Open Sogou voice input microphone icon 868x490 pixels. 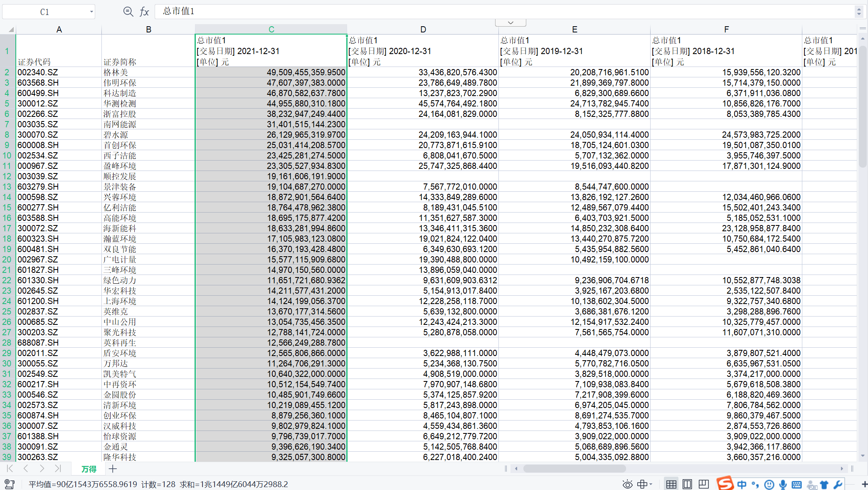coord(783,484)
